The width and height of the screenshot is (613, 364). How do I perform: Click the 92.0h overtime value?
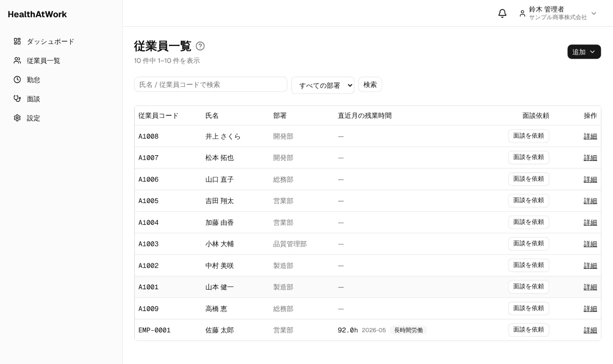347,330
